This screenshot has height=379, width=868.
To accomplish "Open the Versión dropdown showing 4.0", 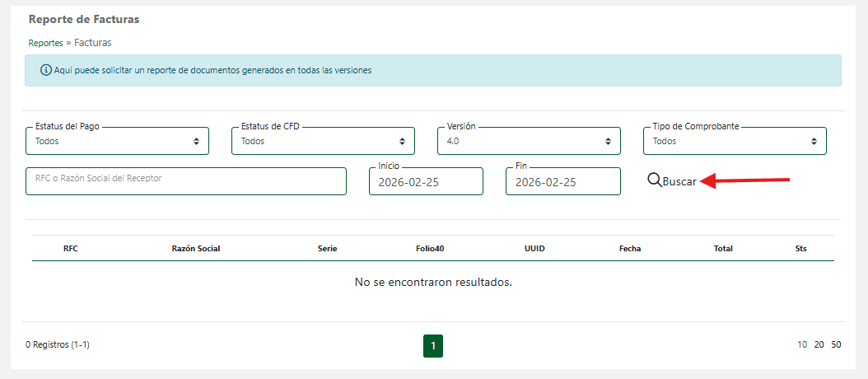I will (x=529, y=141).
